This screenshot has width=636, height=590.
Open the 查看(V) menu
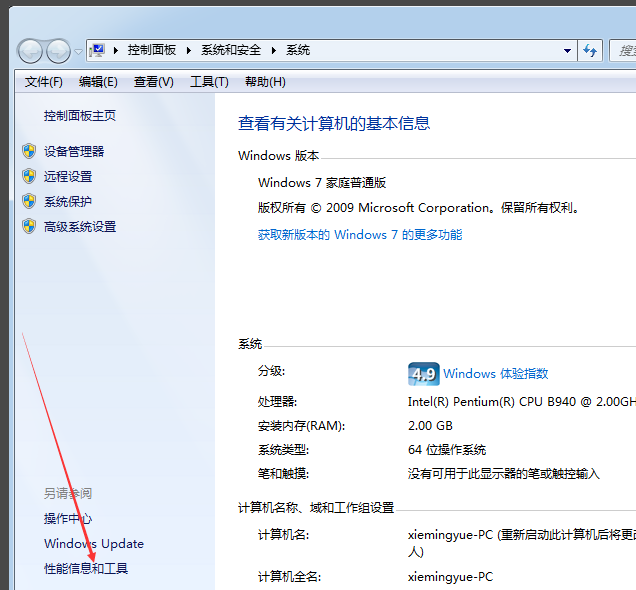point(153,82)
